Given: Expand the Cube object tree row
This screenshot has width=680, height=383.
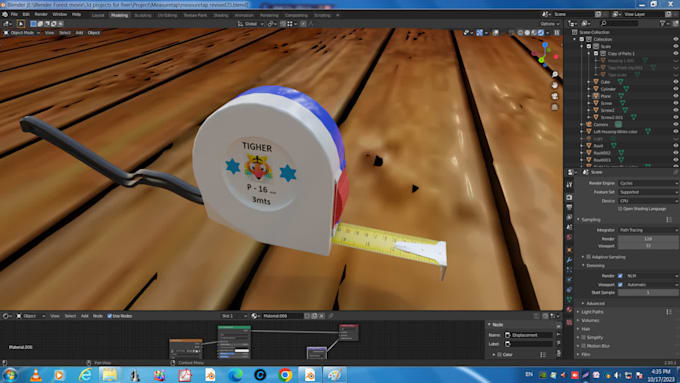Looking at the screenshot, I should pos(589,82).
